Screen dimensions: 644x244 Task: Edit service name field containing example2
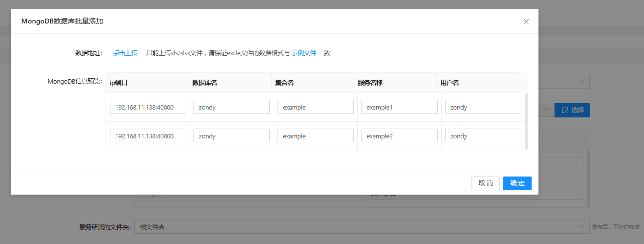pos(399,136)
